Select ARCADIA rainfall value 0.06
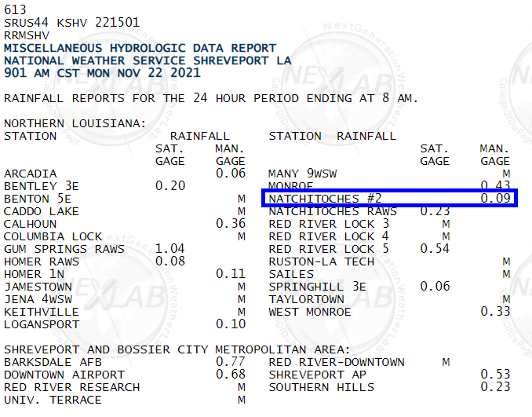The image size is (532, 417). 231,174
